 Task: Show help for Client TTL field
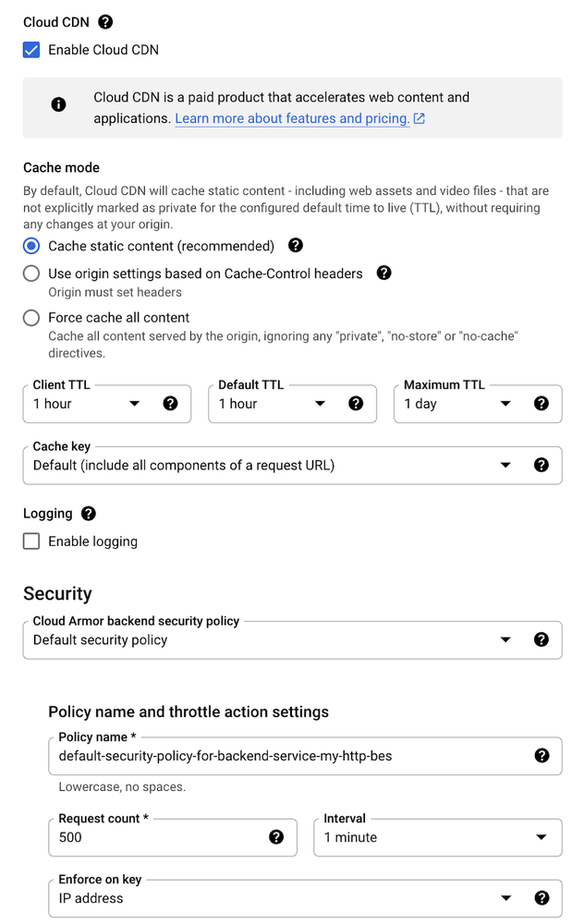(x=170, y=404)
